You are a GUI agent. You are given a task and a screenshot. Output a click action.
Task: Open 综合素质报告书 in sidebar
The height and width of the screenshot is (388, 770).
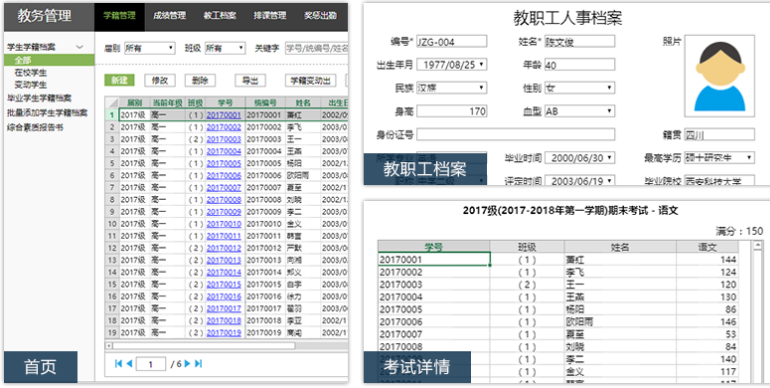[35, 128]
